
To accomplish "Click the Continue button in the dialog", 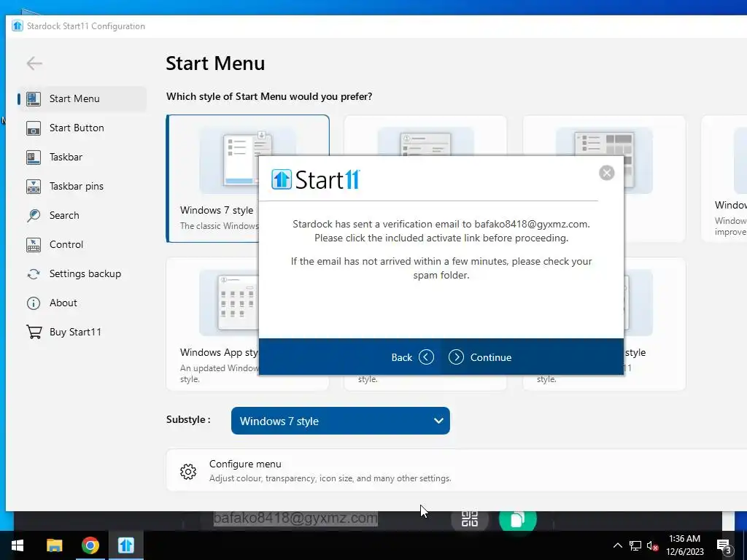I will coord(480,357).
